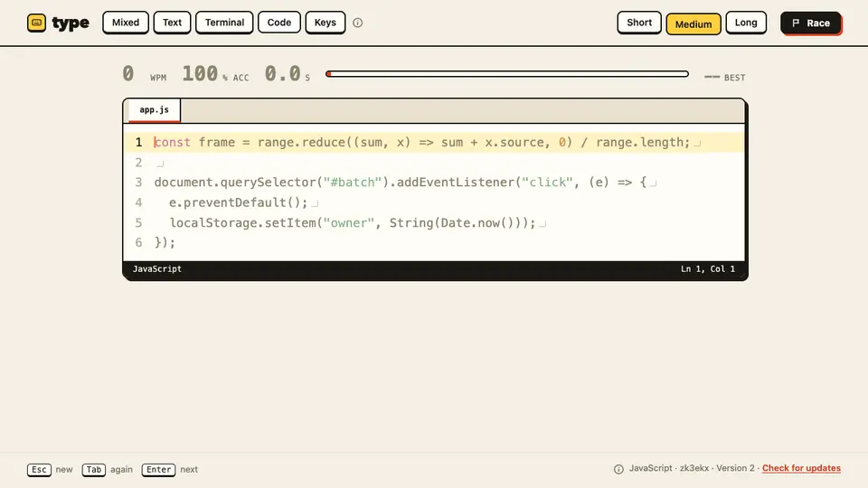Open the app.js tab
Viewport: 868px width, 488px height.
tap(154, 110)
